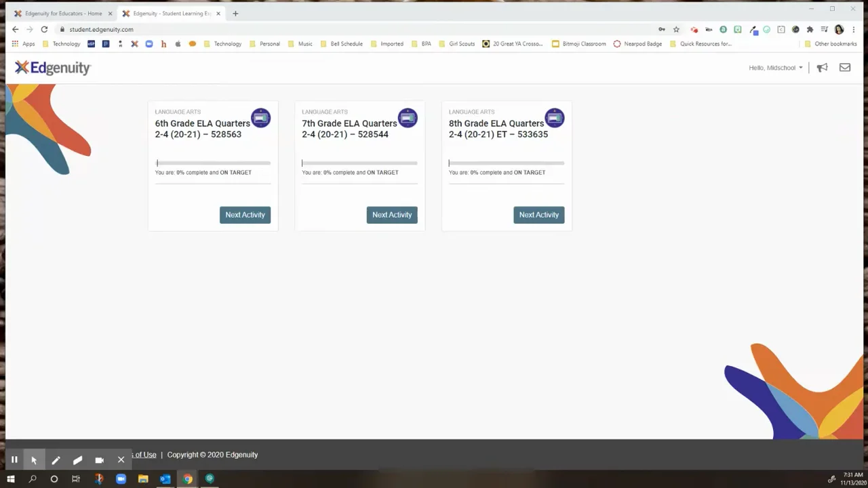This screenshot has height=488, width=868.
Task: Toggle the webcam in the recording toolbar
Action: click(x=99, y=460)
